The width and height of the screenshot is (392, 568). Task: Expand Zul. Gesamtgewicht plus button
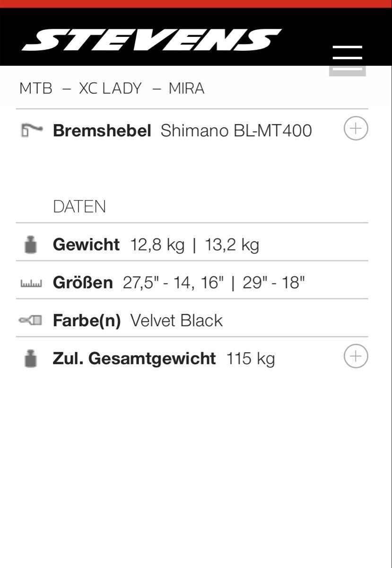point(356,356)
